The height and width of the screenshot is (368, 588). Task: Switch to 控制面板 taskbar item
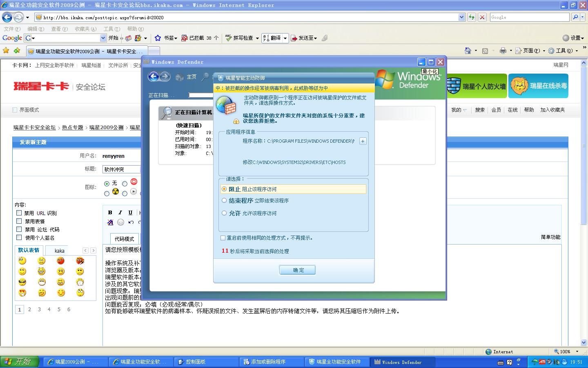[x=207, y=362]
